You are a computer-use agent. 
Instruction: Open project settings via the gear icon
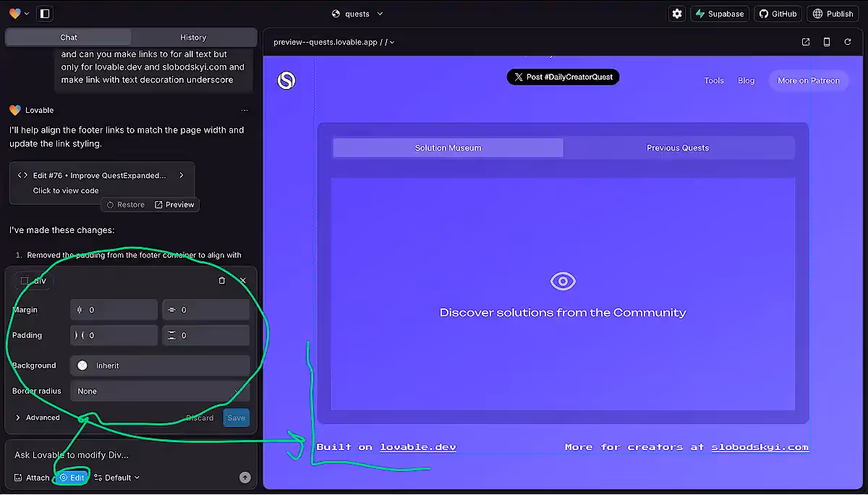676,13
